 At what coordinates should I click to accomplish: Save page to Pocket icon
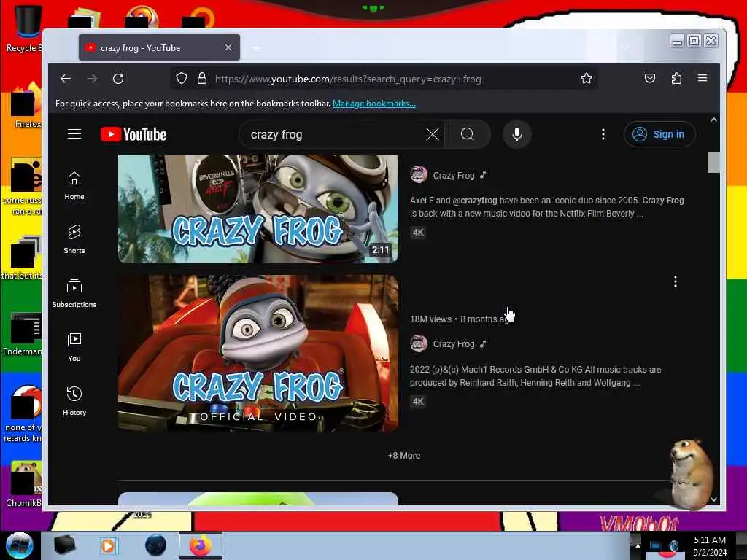pyautogui.click(x=650, y=79)
